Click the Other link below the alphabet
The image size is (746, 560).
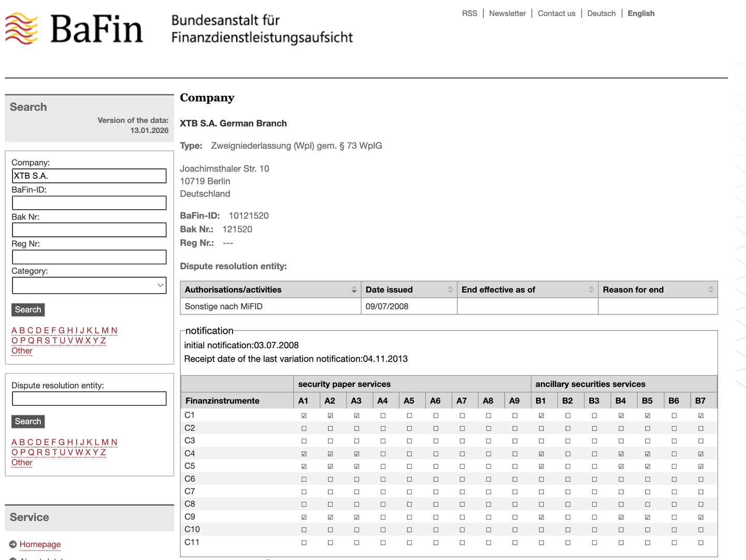[22, 351]
